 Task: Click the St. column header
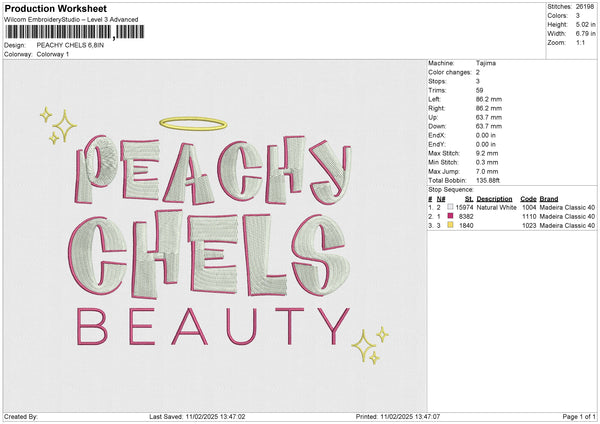click(x=466, y=198)
